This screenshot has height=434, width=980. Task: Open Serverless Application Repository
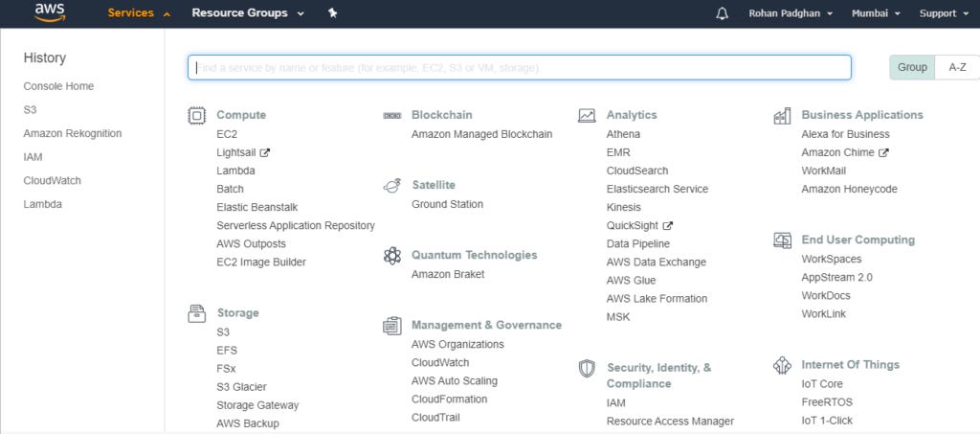[x=296, y=226]
